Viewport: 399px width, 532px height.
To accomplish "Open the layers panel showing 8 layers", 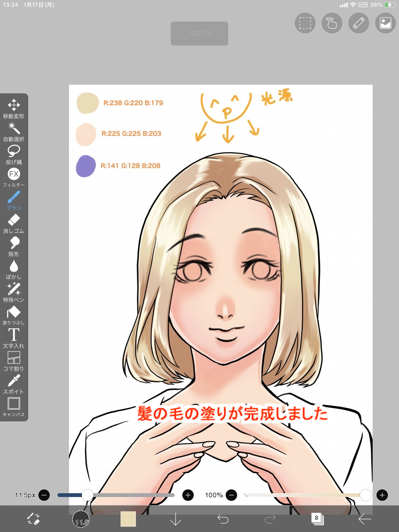I will click(317, 519).
